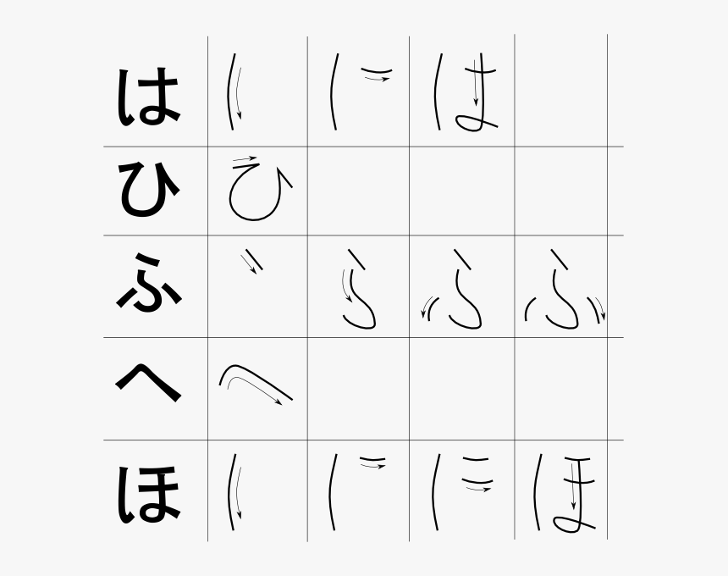Select third stroke diagram of ほ
This screenshot has height=576, width=728.
click(461, 492)
